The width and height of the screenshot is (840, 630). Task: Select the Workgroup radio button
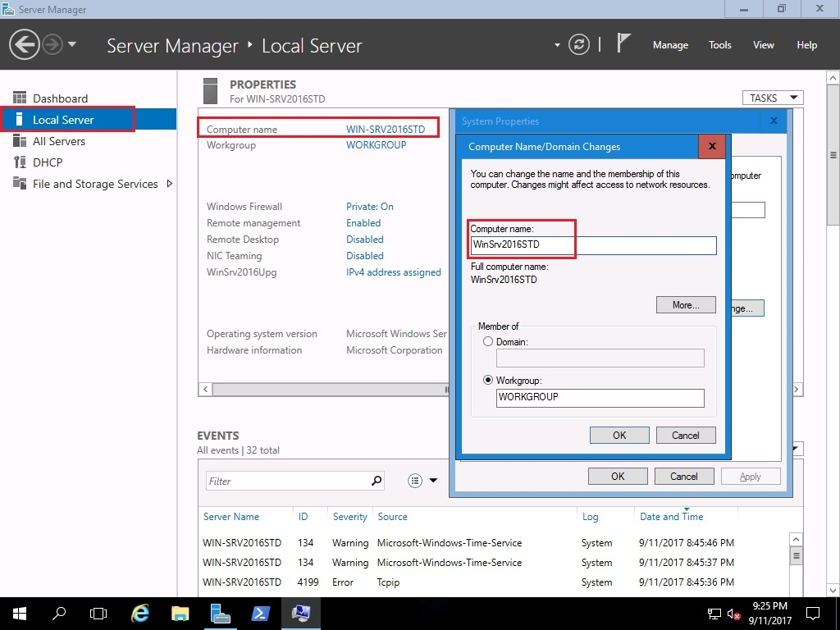489,381
